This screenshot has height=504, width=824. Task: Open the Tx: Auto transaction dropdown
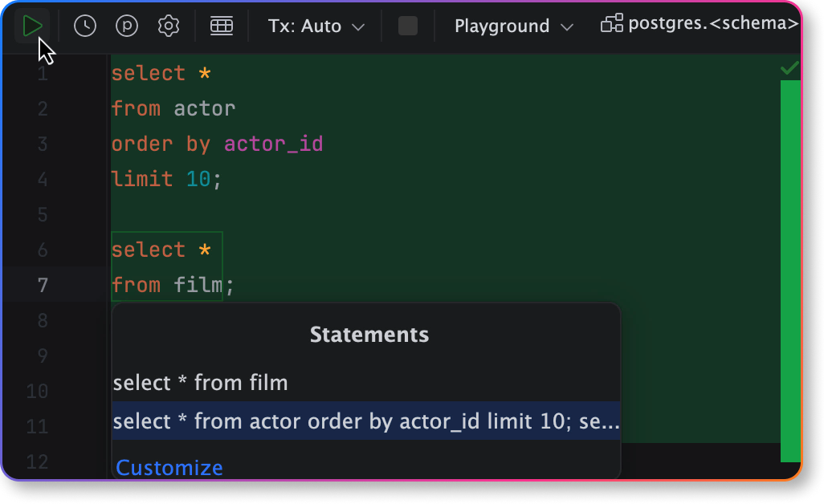click(316, 26)
